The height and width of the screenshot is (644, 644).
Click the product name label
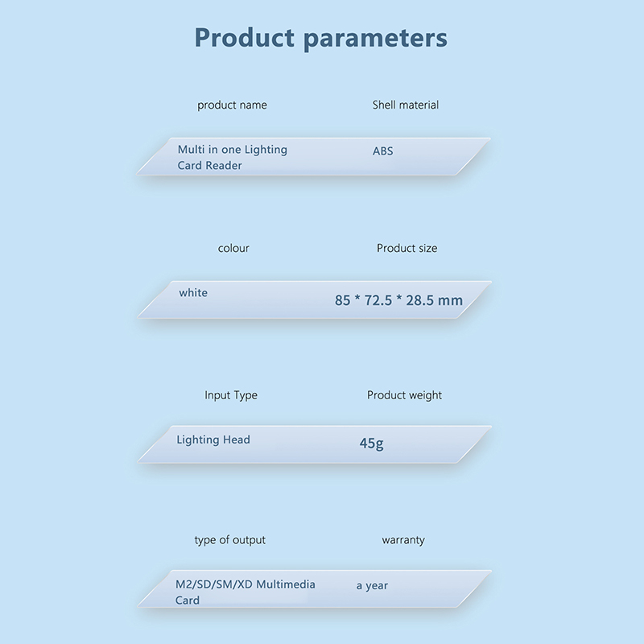point(232,105)
